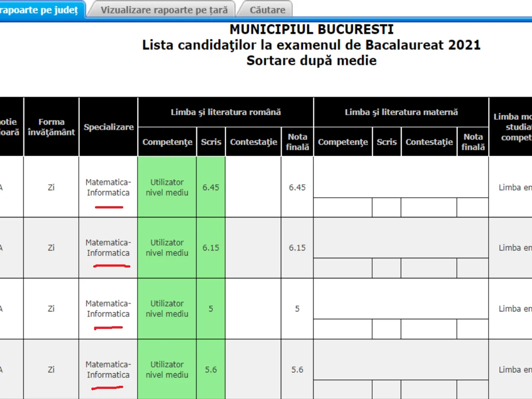Screen dimensions: 532x399
Task: Click the Limba și literatura maternă header
Action: (401, 112)
